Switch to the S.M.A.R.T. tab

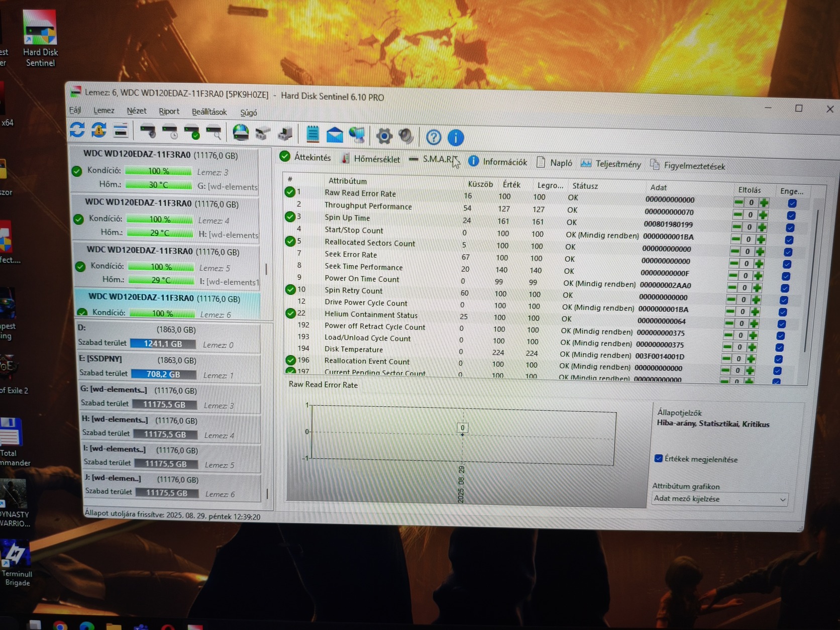(433, 159)
